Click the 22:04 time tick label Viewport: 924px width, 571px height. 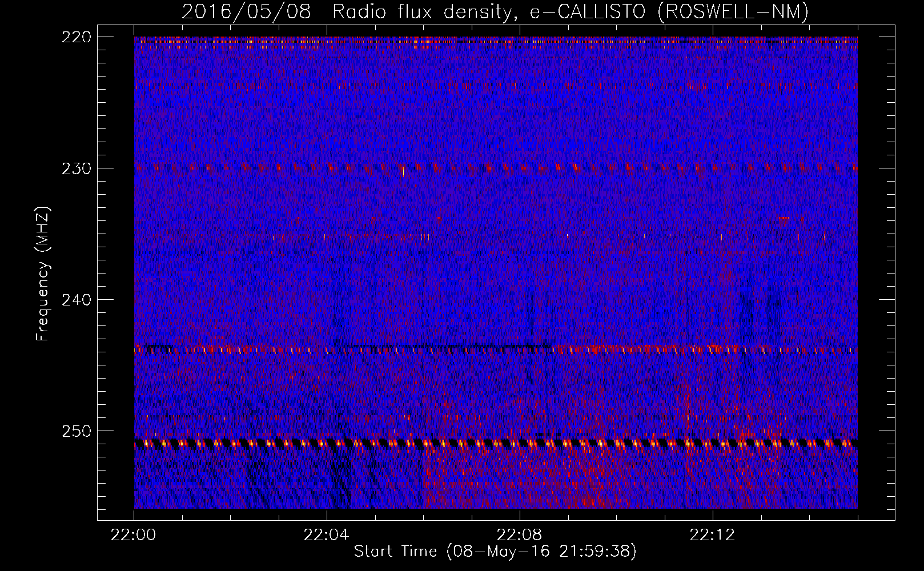pyautogui.click(x=327, y=535)
